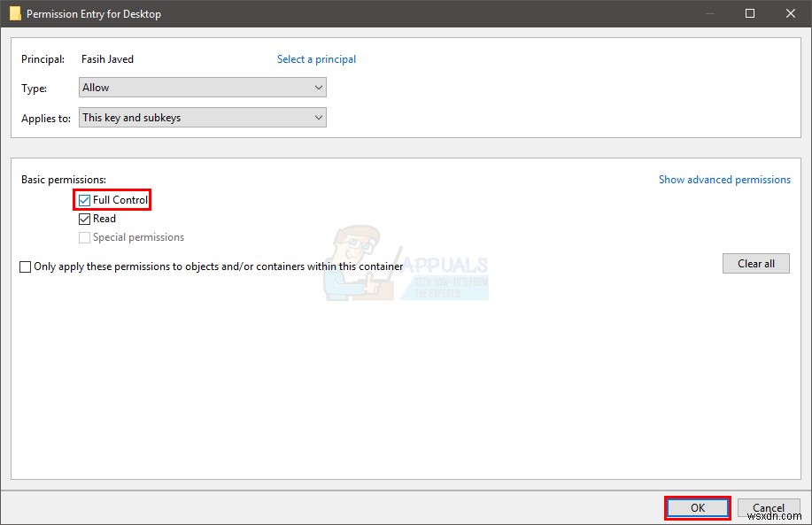The width and height of the screenshot is (812, 525).
Task: Click the Fasih Javed principal name
Action: point(107,59)
